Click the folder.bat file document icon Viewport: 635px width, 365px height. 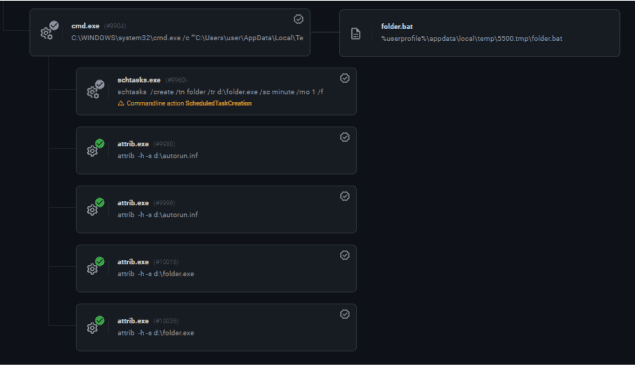(356, 34)
